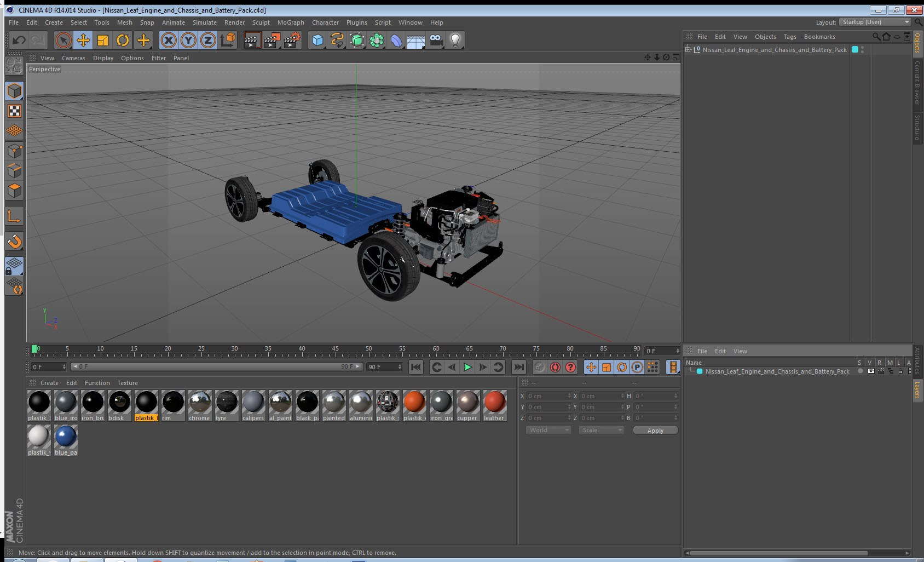Viewport: 924px width, 562px height.
Task: Select the Rotate tool
Action: tap(123, 40)
